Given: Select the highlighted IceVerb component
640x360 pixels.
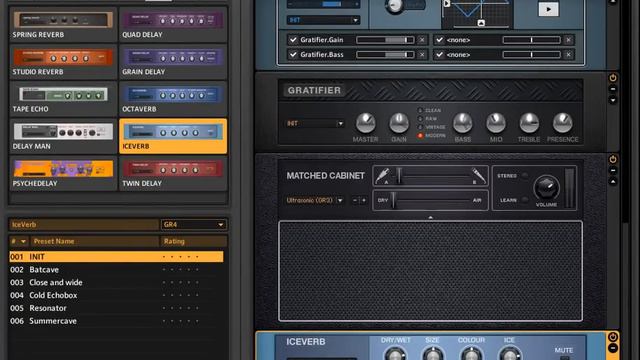Looking at the screenshot, I should tap(173, 136).
